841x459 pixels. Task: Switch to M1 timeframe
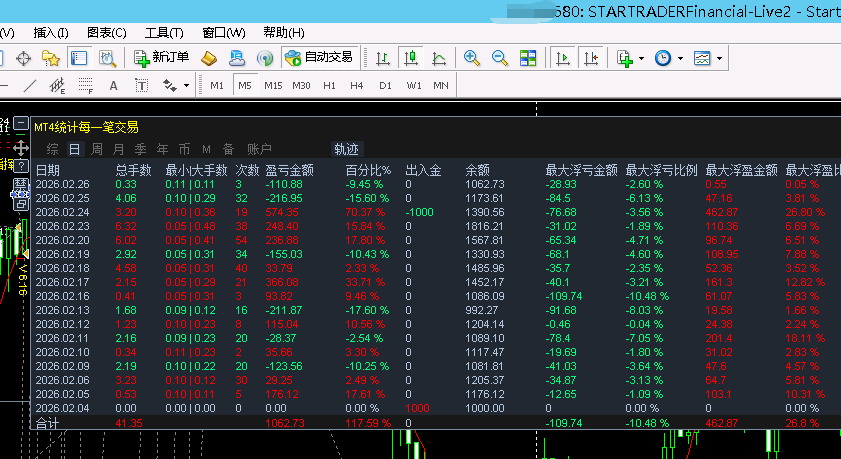coord(217,85)
